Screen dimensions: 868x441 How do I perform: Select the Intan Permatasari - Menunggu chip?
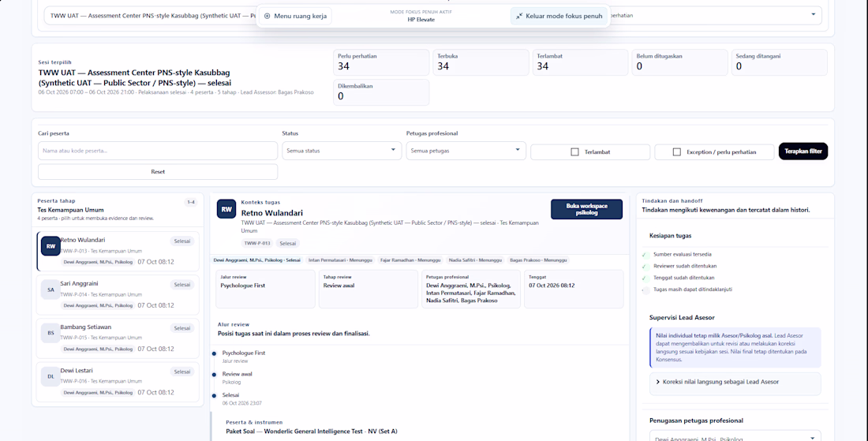click(340, 260)
